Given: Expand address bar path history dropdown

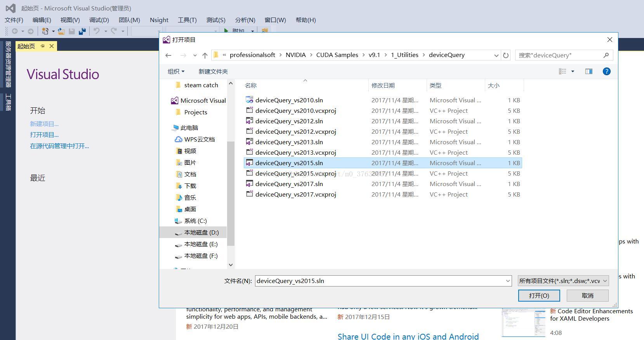Looking at the screenshot, I should 496,55.
